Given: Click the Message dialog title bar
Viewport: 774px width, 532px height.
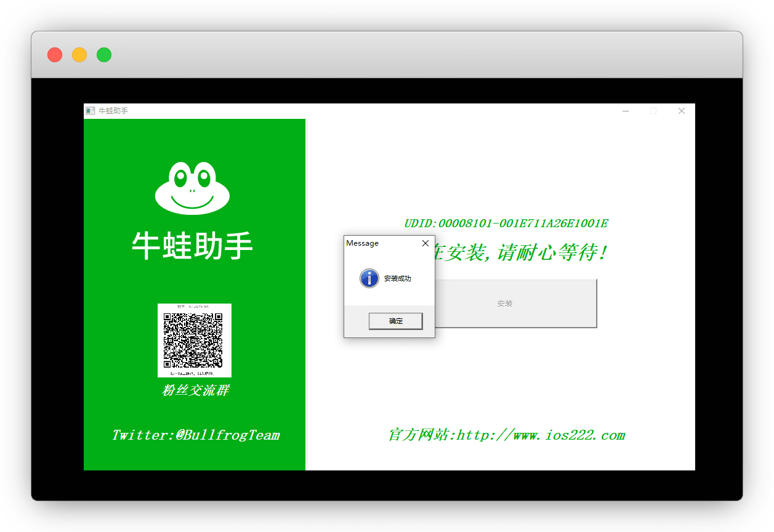Looking at the screenshot, I should coord(379,243).
